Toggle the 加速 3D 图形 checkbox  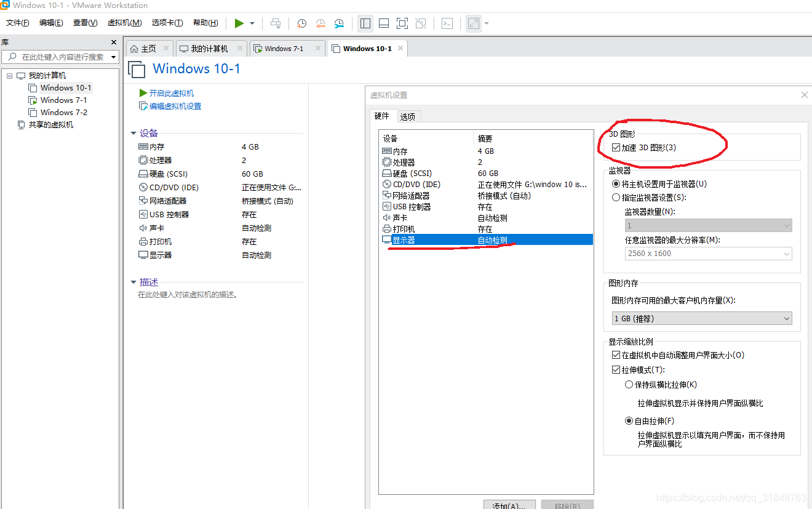616,148
